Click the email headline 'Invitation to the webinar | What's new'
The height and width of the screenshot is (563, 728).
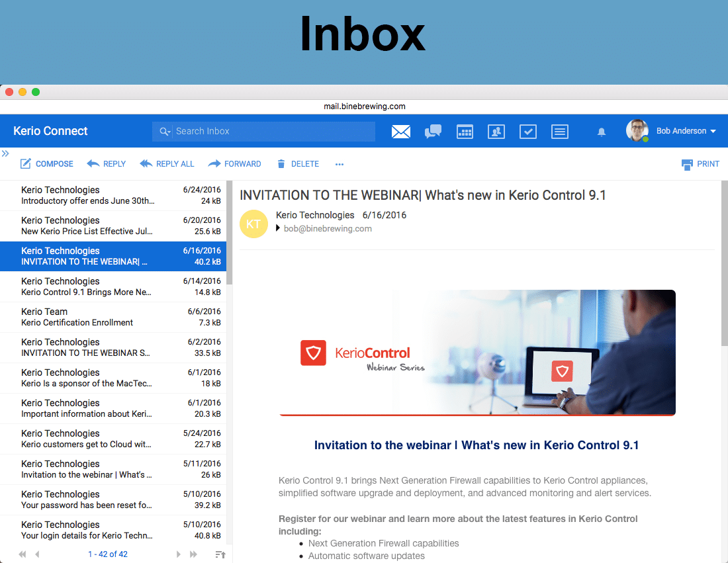477,445
